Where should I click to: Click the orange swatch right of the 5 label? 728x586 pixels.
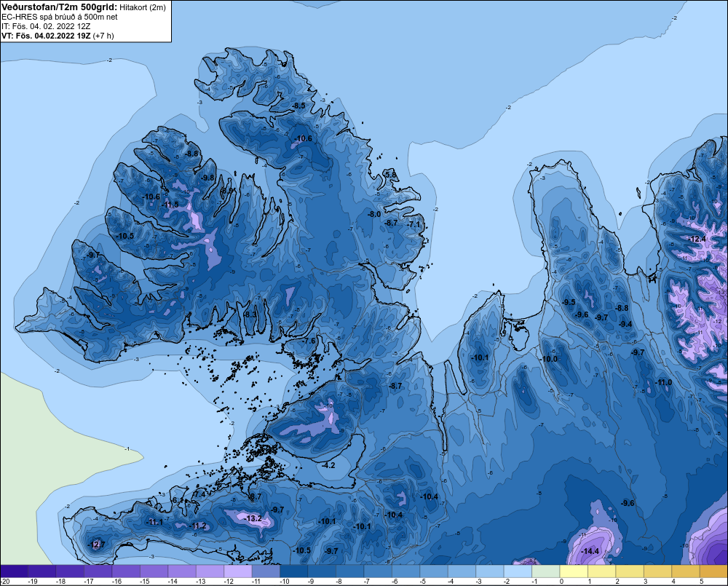[x=713, y=571]
